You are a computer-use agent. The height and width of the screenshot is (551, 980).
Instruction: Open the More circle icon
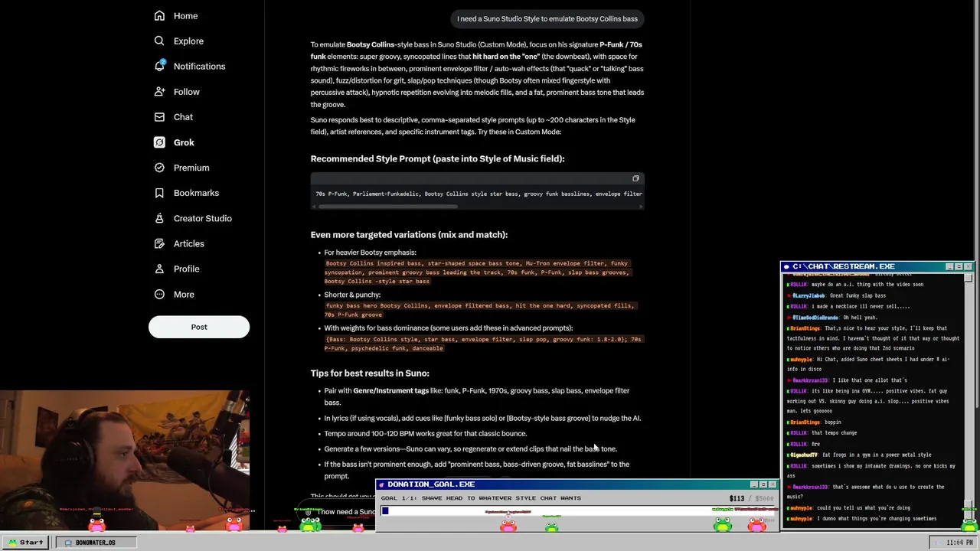[159, 294]
